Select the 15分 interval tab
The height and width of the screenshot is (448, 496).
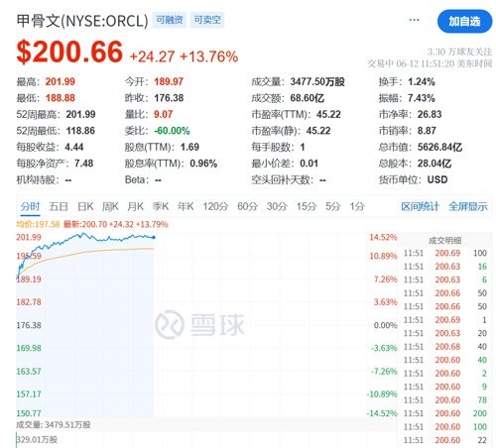307,206
